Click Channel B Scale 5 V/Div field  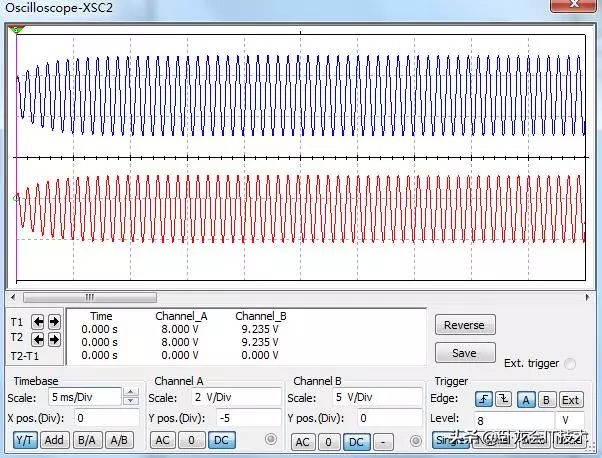[x=377, y=397]
